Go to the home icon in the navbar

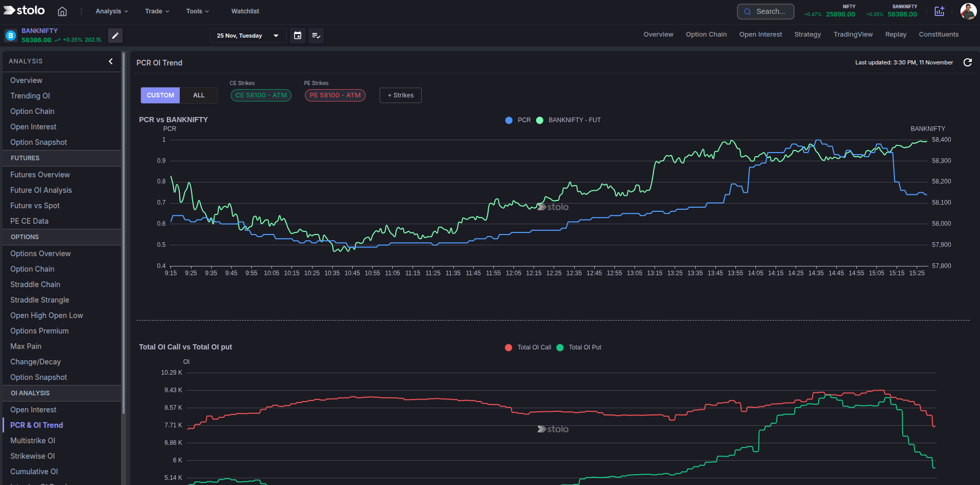tap(62, 11)
